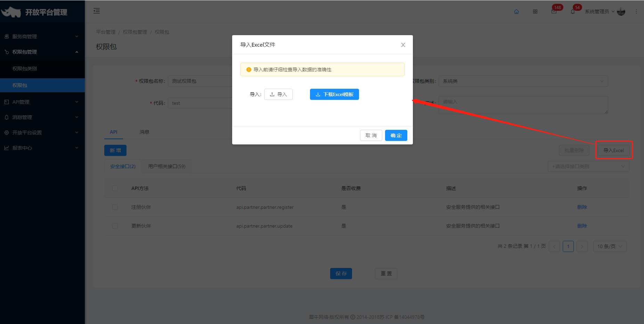Viewport: 644px width, 324px height.
Task: Click 保存 button
Action: (341, 274)
